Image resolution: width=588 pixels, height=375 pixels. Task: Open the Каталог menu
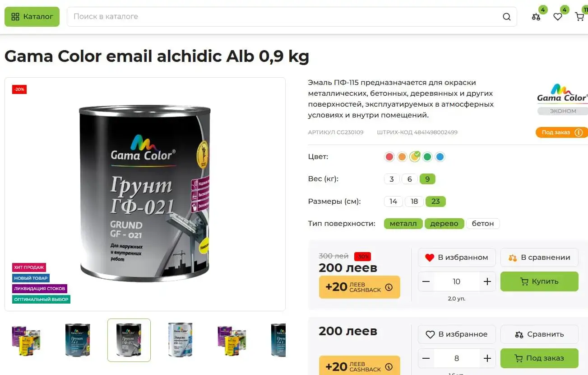click(32, 17)
